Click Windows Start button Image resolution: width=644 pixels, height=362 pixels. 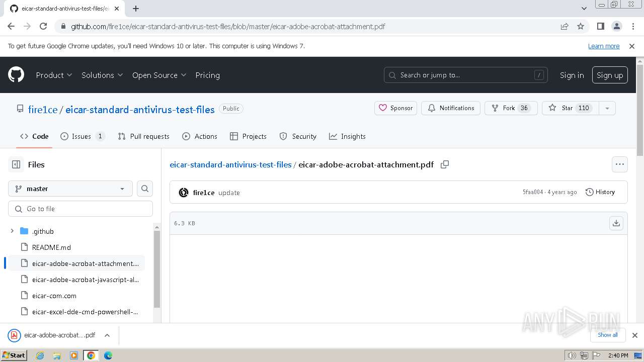[x=14, y=355]
